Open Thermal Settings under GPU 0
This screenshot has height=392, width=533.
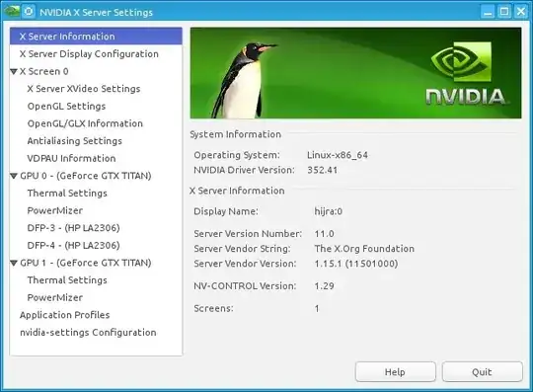pos(67,194)
